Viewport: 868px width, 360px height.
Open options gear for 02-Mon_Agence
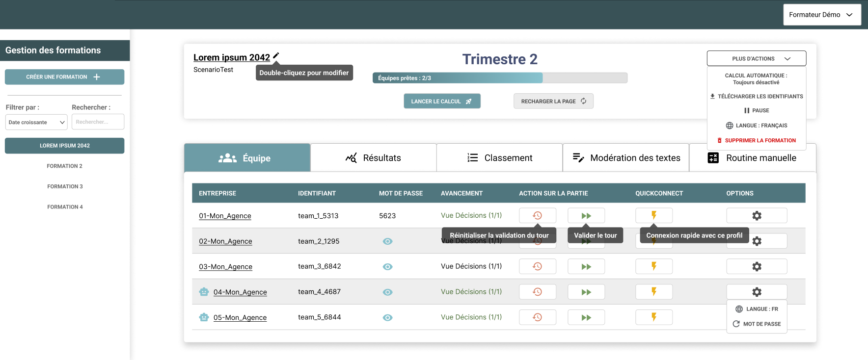(x=757, y=241)
